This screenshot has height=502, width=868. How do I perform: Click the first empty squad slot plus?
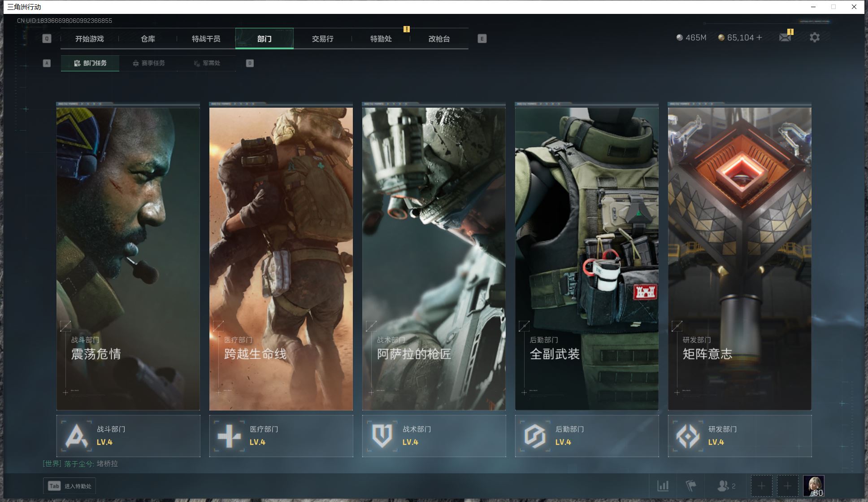tap(761, 486)
